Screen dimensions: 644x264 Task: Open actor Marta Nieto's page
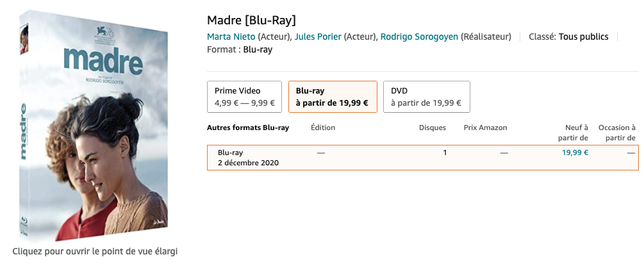[x=231, y=37]
